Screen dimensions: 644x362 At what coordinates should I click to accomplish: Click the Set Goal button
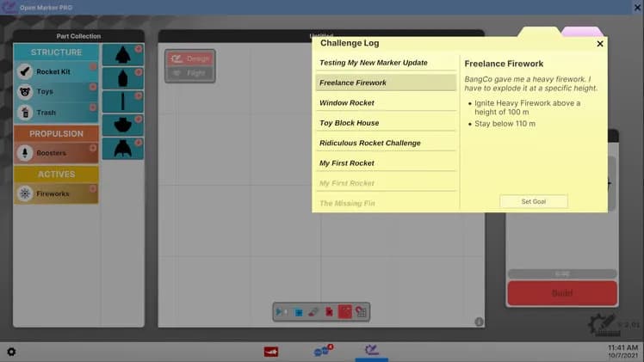click(x=533, y=201)
